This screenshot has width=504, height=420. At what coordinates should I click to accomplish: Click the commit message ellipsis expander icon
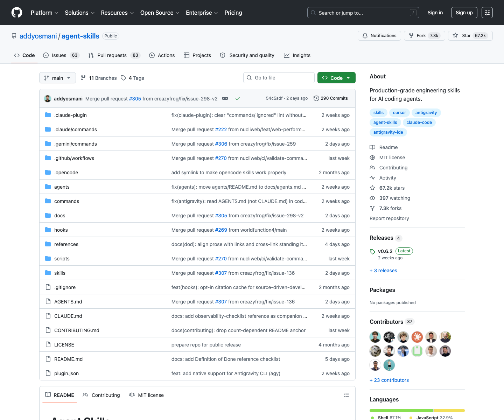(x=225, y=98)
